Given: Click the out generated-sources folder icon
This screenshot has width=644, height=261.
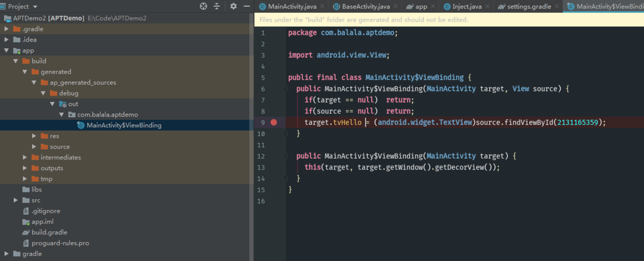Looking at the screenshot, I should pyautogui.click(x=63, y=104).
